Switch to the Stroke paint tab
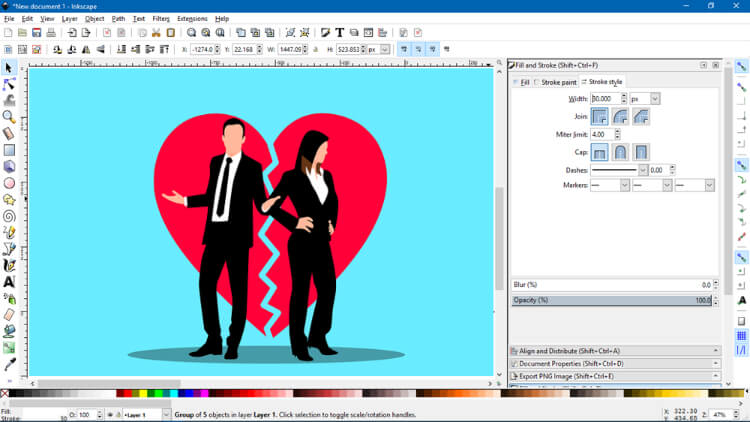 point(556,82)
